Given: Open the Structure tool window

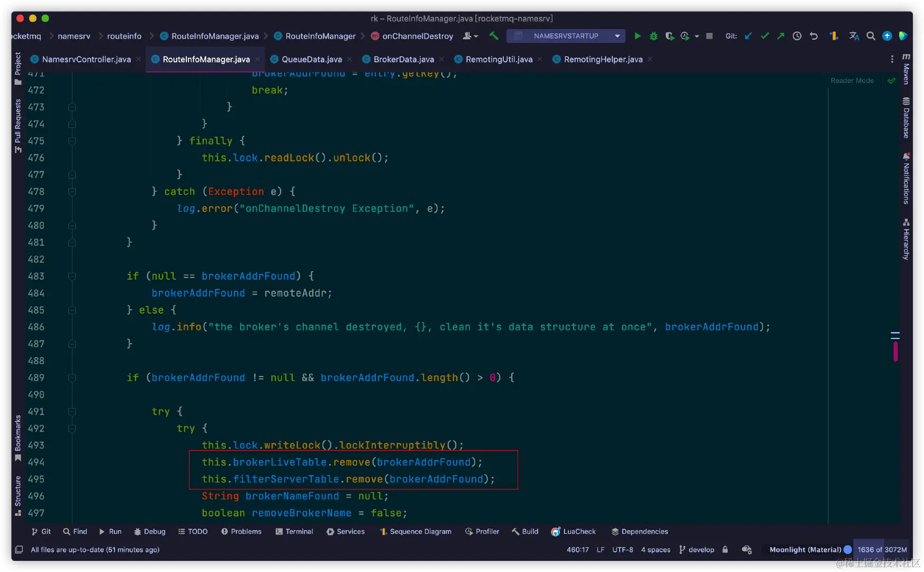Looking at the screenshot, I should pos(18,496).
